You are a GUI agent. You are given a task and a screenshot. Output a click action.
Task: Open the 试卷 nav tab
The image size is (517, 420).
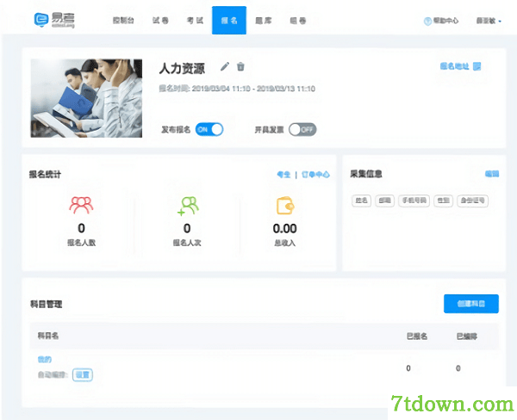160,21
